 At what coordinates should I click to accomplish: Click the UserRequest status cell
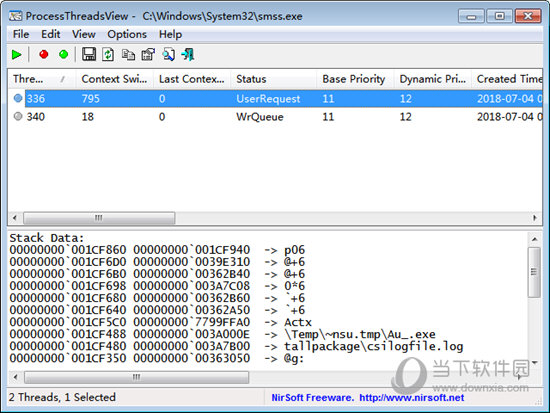(268, 99)
